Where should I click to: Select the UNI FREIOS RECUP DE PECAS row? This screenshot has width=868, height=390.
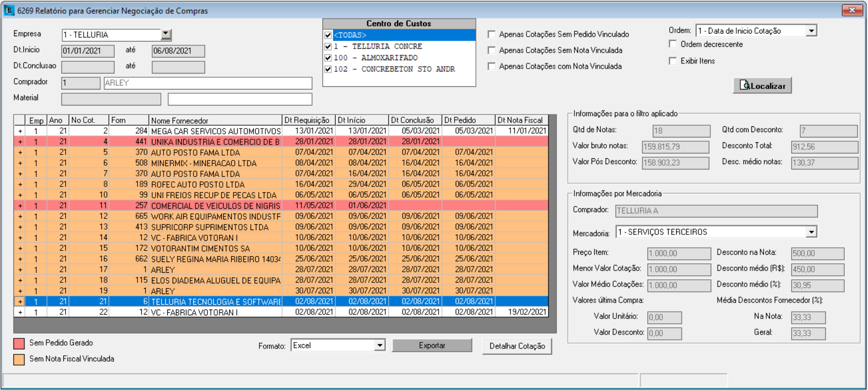pos(281,195)
